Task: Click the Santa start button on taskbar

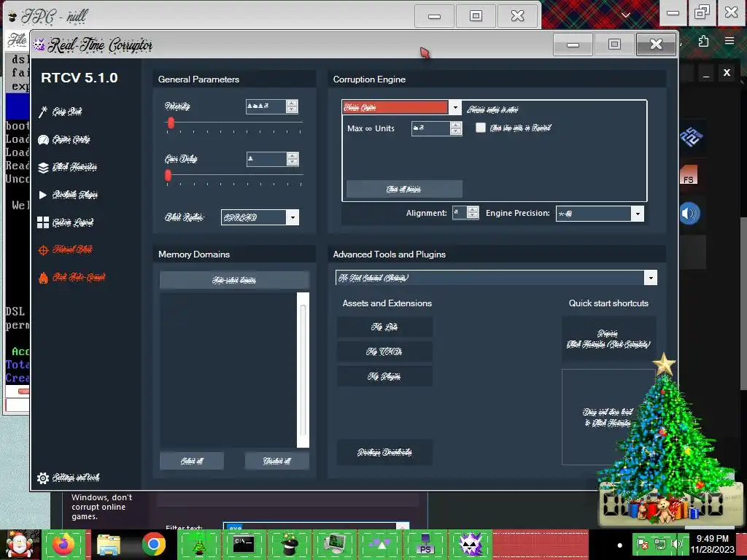Action: tap(20, 544)
